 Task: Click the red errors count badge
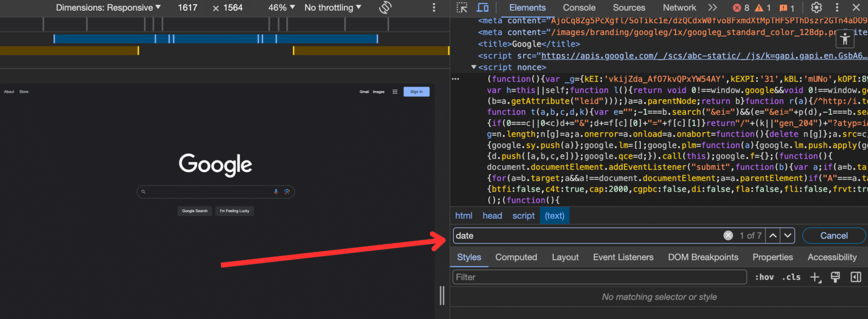tap(741, 8)
